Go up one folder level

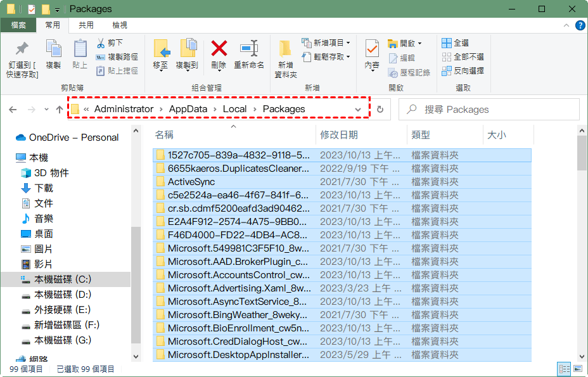click(60, 110)
